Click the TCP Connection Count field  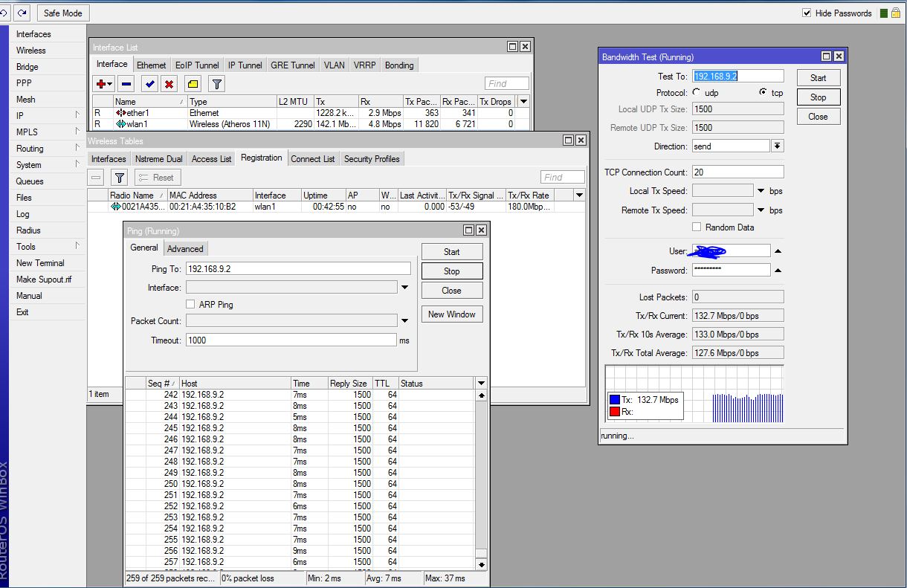(737, 172)
